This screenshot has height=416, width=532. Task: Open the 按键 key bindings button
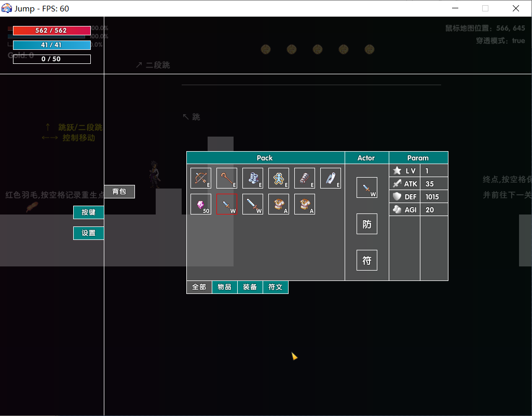tap(89, 212)
